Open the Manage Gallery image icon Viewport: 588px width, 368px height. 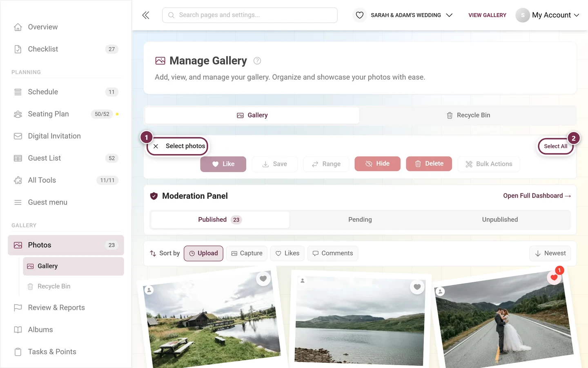click(160, 61)
